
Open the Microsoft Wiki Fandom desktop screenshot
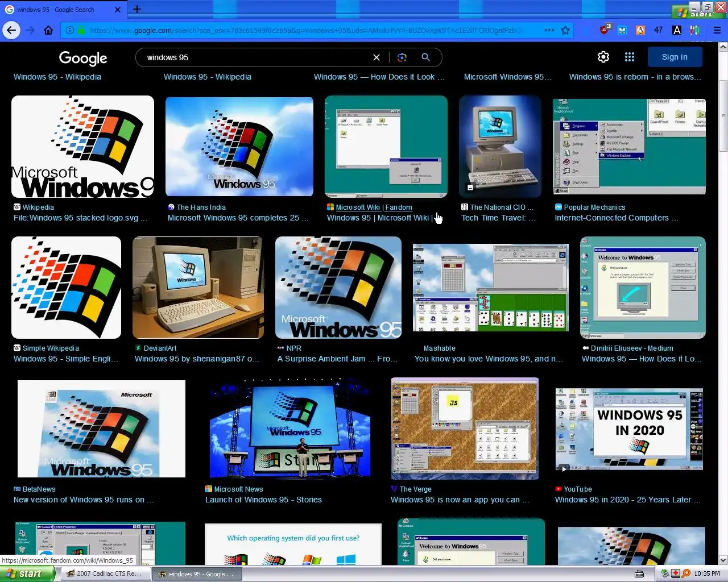386,147
